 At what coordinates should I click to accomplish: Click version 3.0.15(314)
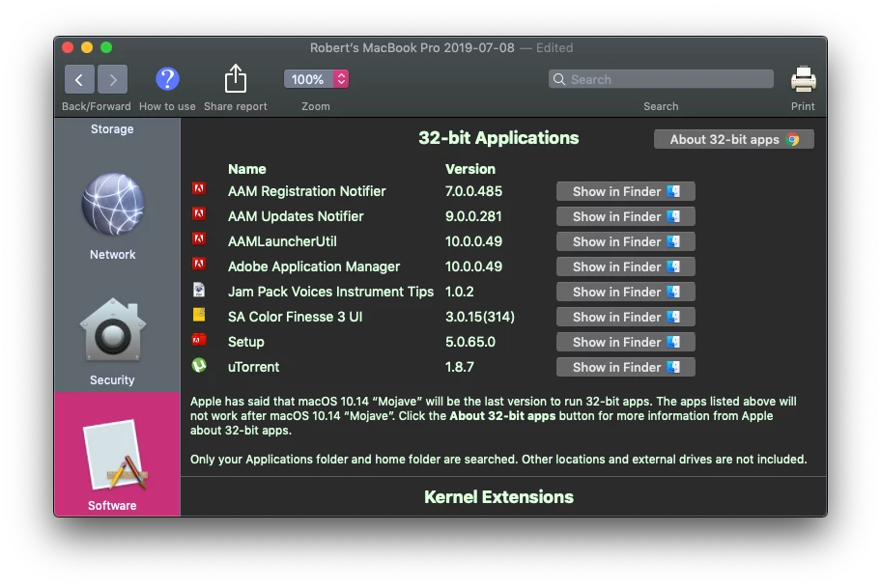click(x=480, y=317)
